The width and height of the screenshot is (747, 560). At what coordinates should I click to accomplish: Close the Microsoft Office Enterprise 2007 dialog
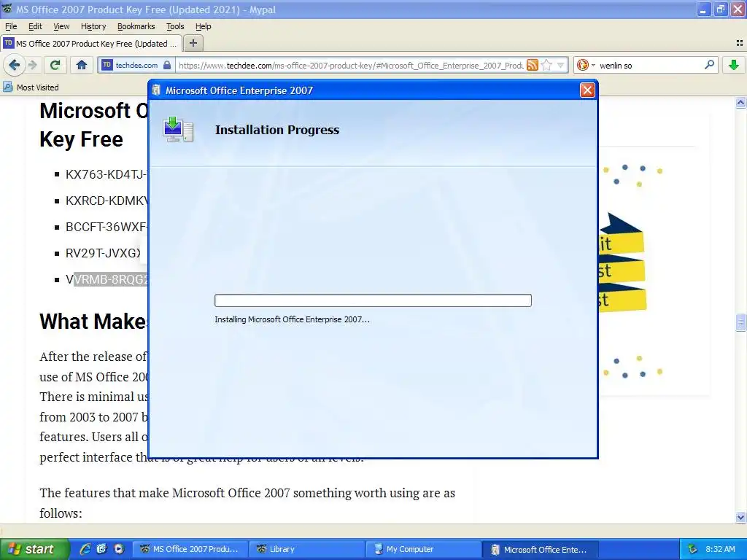tap(587, 90)
